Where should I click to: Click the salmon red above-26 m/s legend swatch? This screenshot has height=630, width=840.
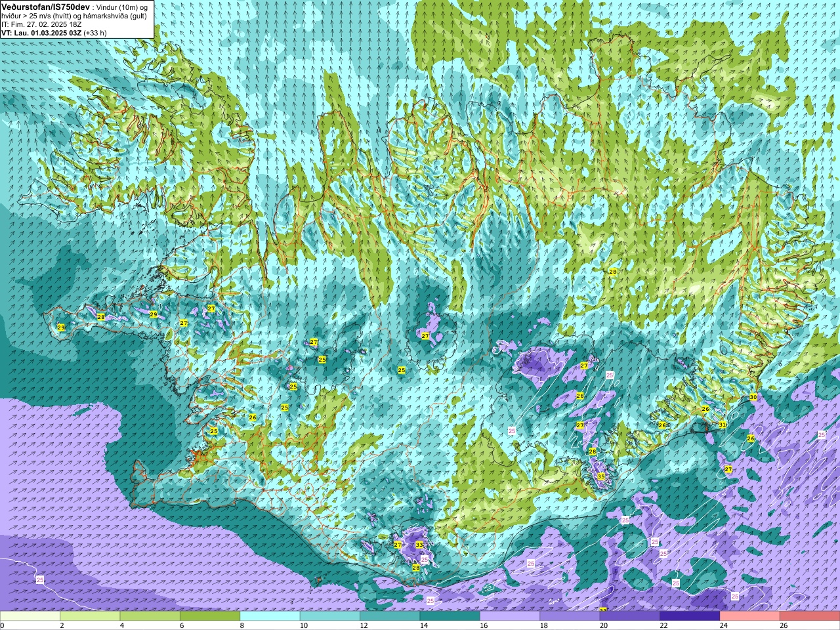pos(809,616)
